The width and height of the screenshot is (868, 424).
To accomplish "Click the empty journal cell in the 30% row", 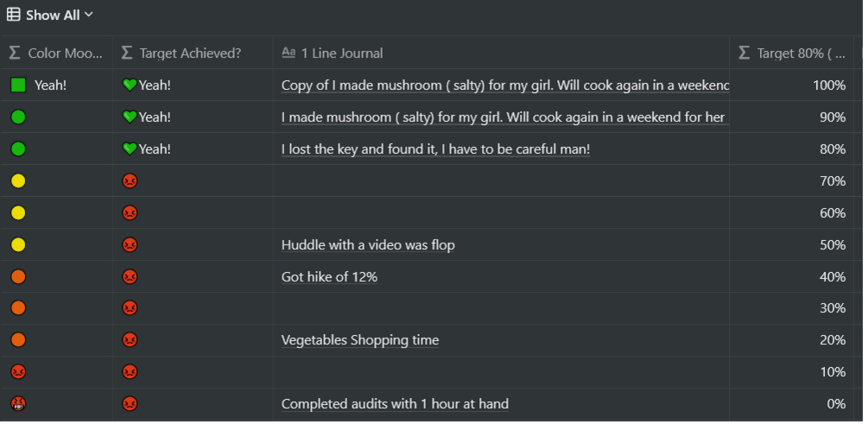I will coord(501,308).
